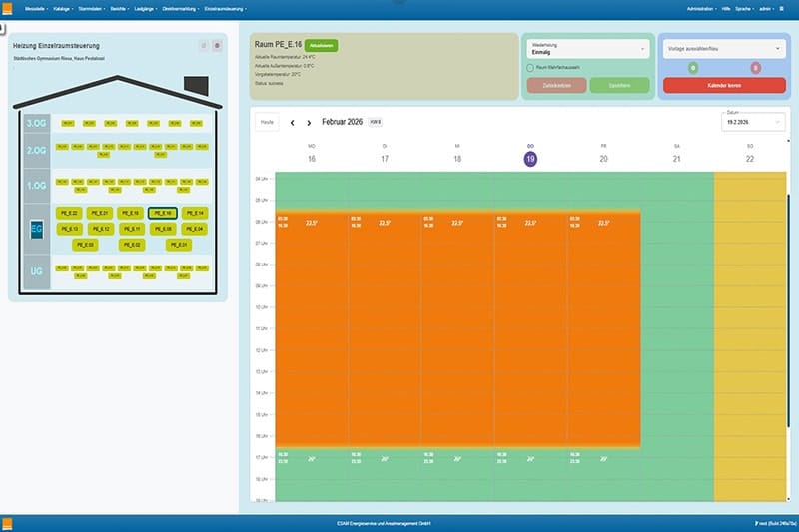
Task: Open the Vorlage auswählen/Neu dropdown
Action: 724,48
